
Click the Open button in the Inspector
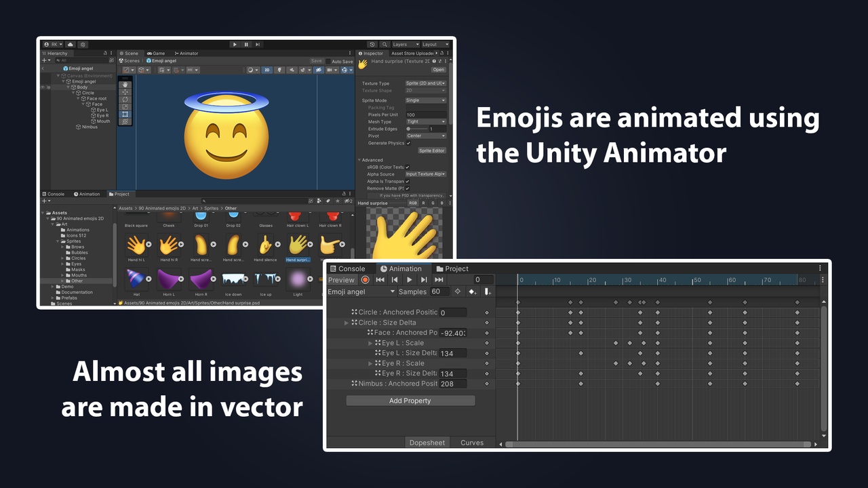coord(439,69)
